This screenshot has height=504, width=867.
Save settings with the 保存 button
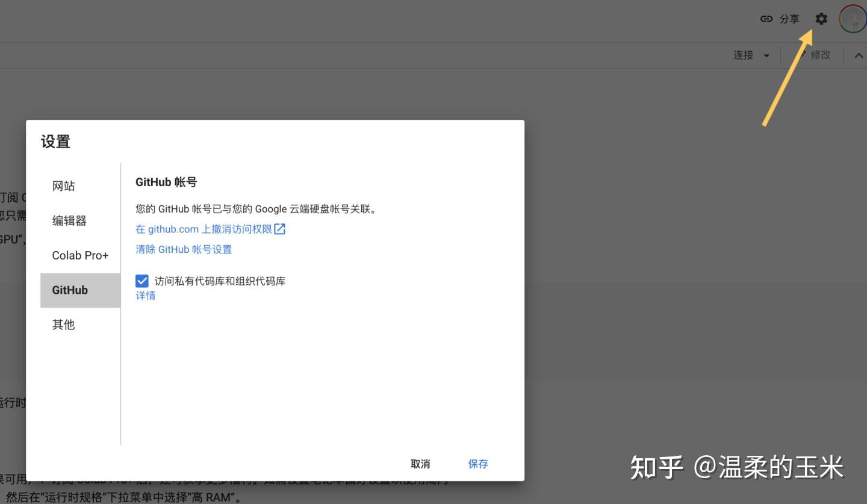tap(477, 464)
